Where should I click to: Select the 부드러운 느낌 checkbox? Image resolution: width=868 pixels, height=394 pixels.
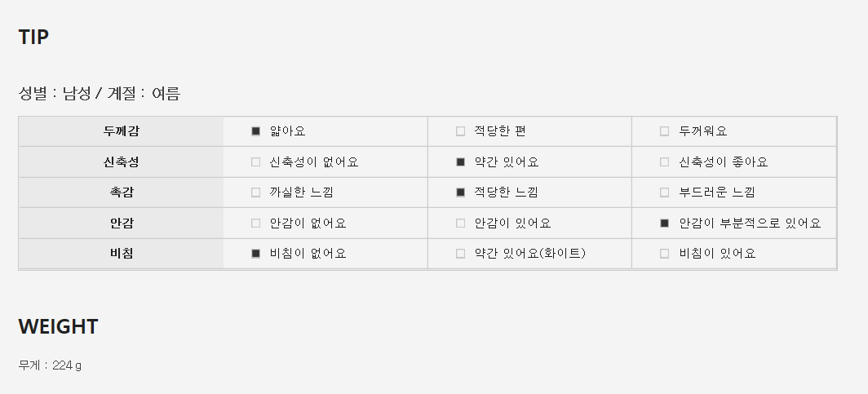pos(664,193)
